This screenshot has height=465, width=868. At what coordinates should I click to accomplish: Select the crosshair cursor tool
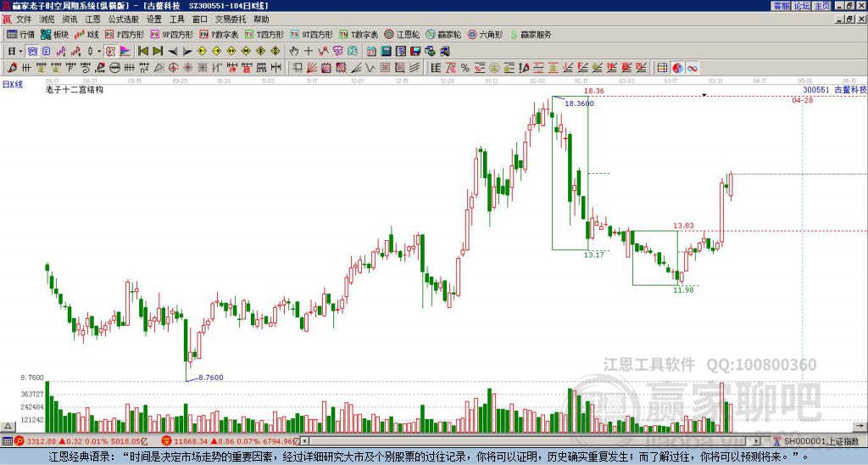click(309, 51)
